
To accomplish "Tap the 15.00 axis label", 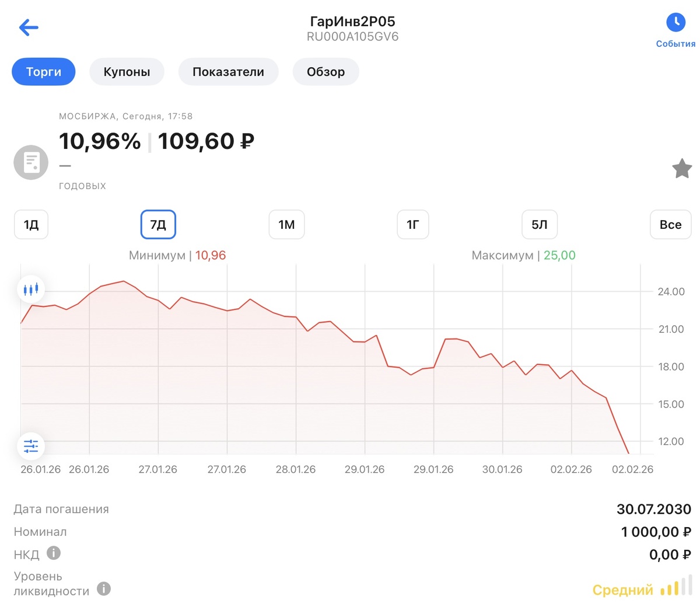I will (671, 404).
